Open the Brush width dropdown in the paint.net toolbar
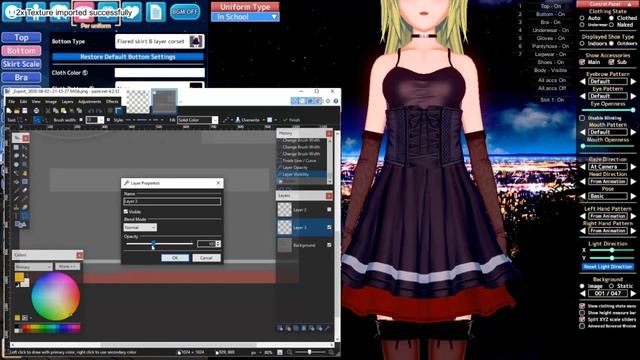The width and height of the screenshot is (640, 360). pos(101,120)
